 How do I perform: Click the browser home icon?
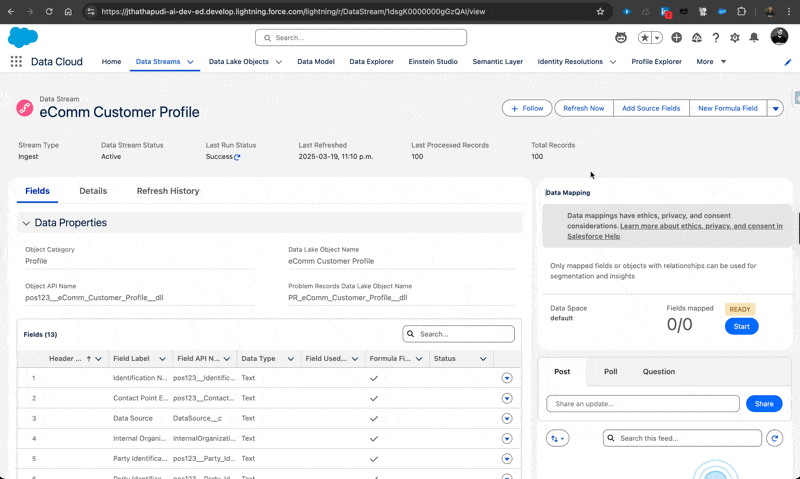68,11
